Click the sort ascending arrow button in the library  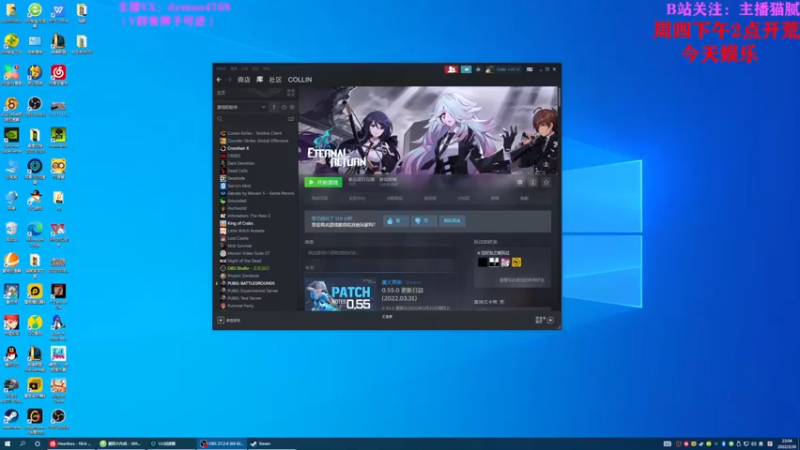tap(274, 107)
